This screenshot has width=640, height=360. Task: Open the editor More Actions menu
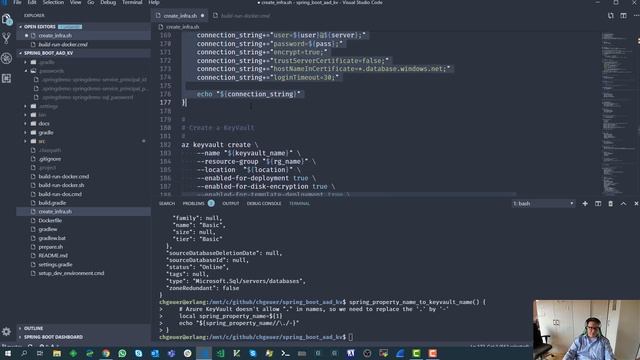point(636,16)
